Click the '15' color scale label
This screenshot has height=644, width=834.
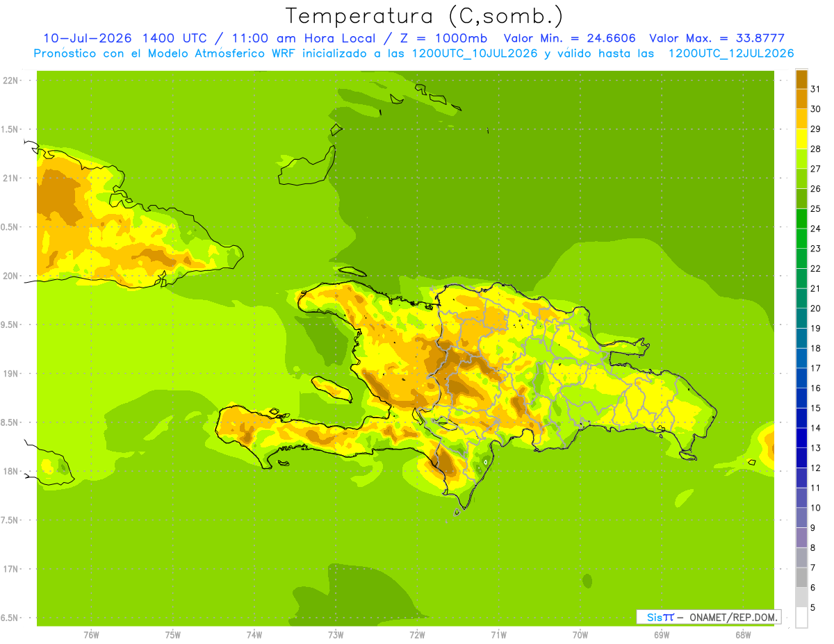[815, 408]
